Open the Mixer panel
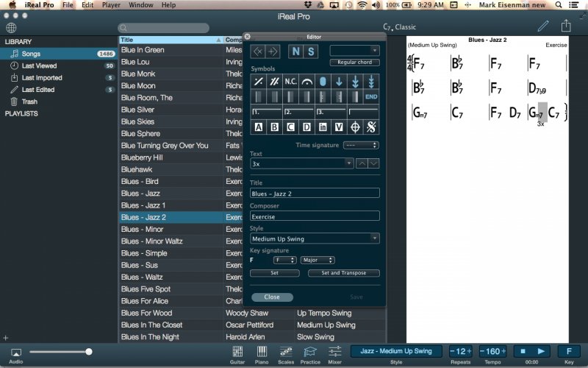 (335, 355)
